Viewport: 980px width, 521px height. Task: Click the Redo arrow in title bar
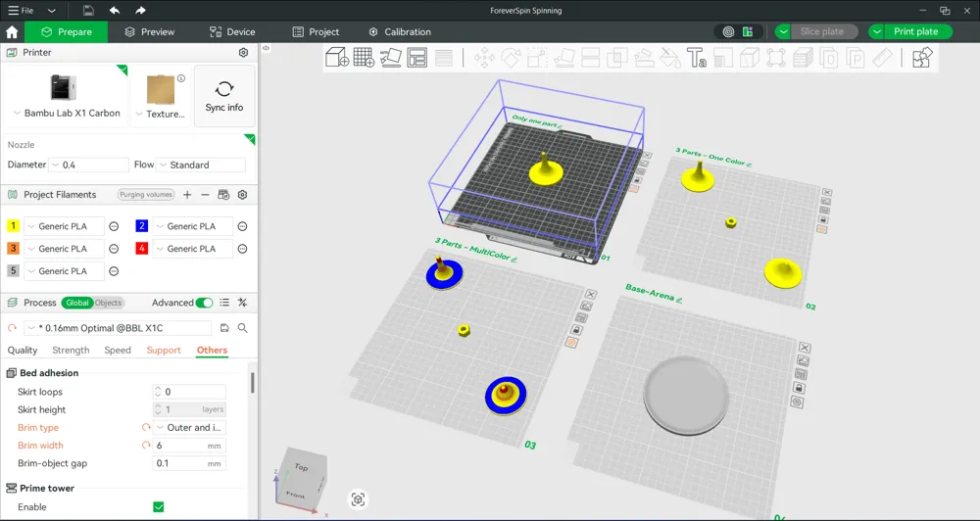pos(140,10)
